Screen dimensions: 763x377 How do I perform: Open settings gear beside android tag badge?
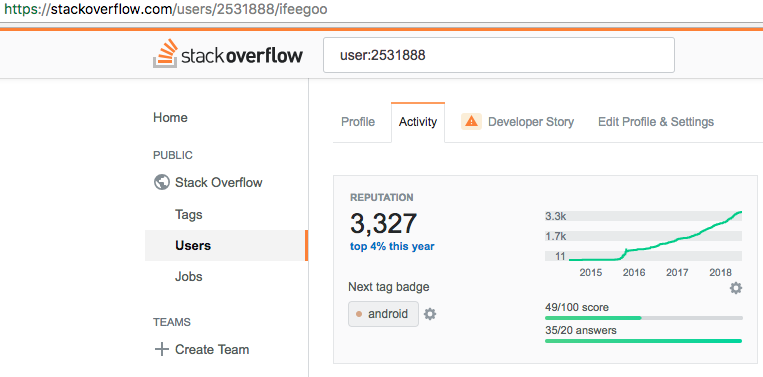430,314
